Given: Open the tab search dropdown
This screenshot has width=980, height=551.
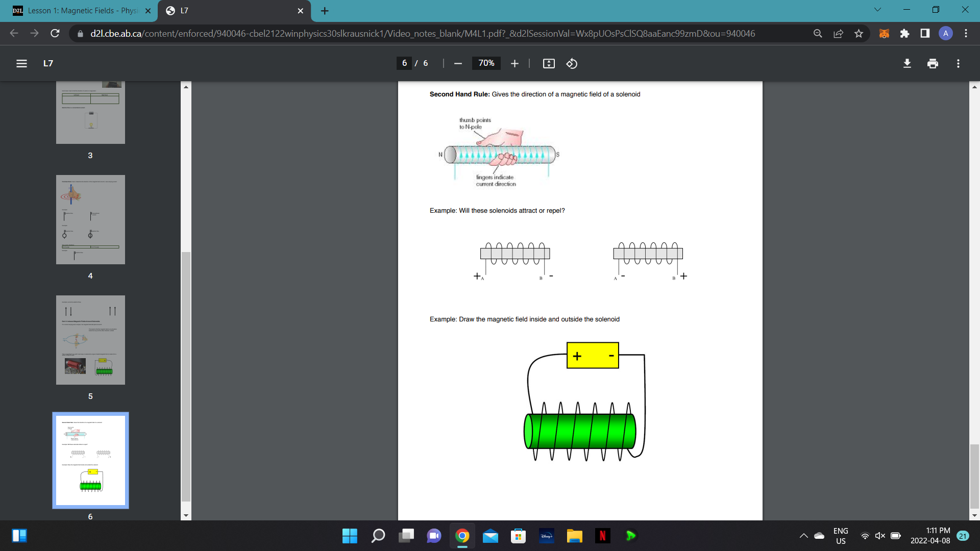Looking at the screenshot, I should point(877,10).
